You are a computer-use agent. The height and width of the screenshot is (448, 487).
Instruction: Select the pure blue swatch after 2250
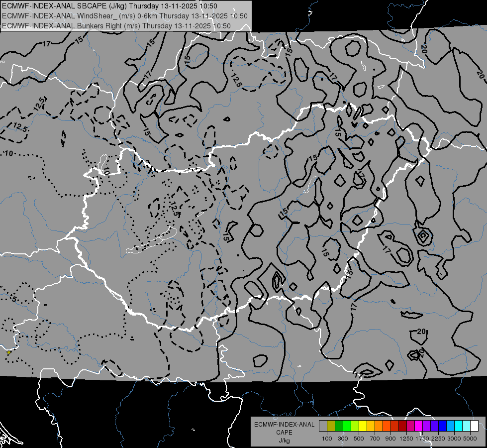(x=443, y=426)
